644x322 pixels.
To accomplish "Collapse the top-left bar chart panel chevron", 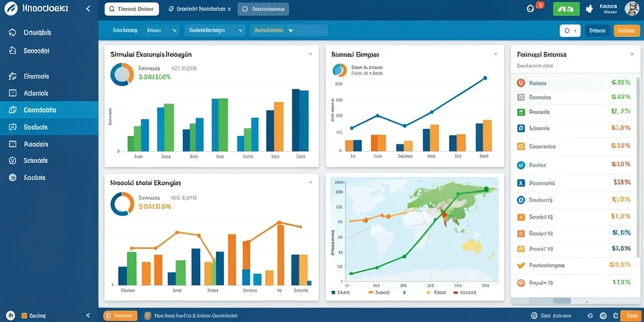I will click(x=311, y=54).
